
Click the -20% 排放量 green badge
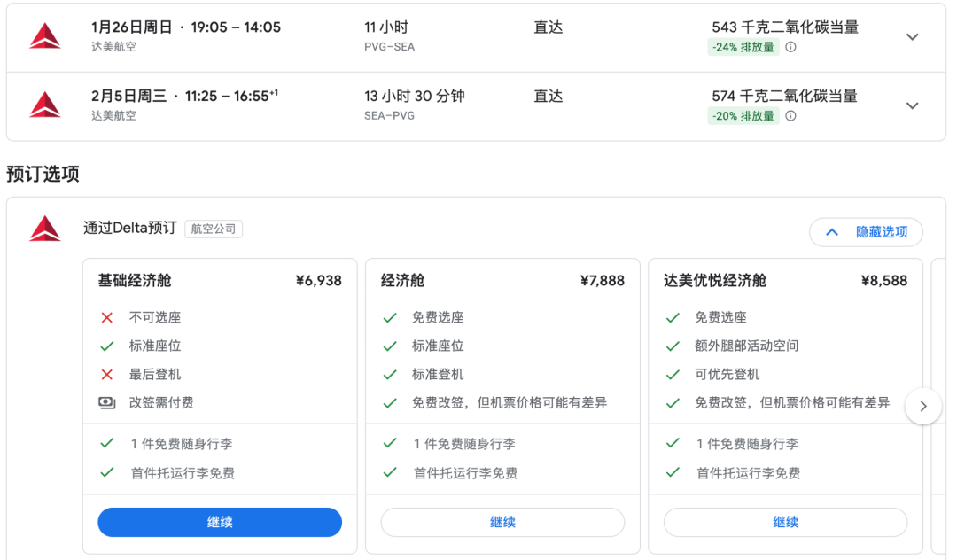point(743,116)
